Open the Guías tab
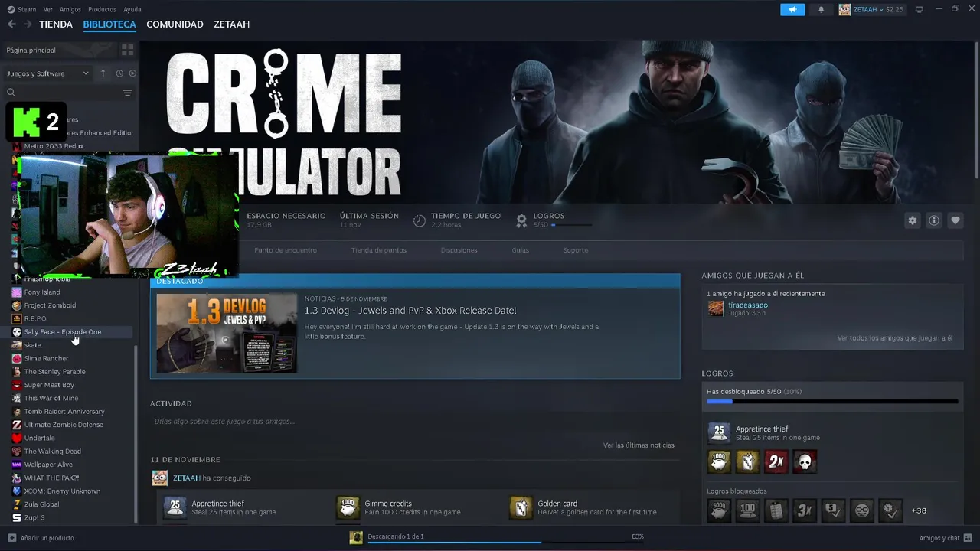Screen dimensions: 980x551 (521, 250)
